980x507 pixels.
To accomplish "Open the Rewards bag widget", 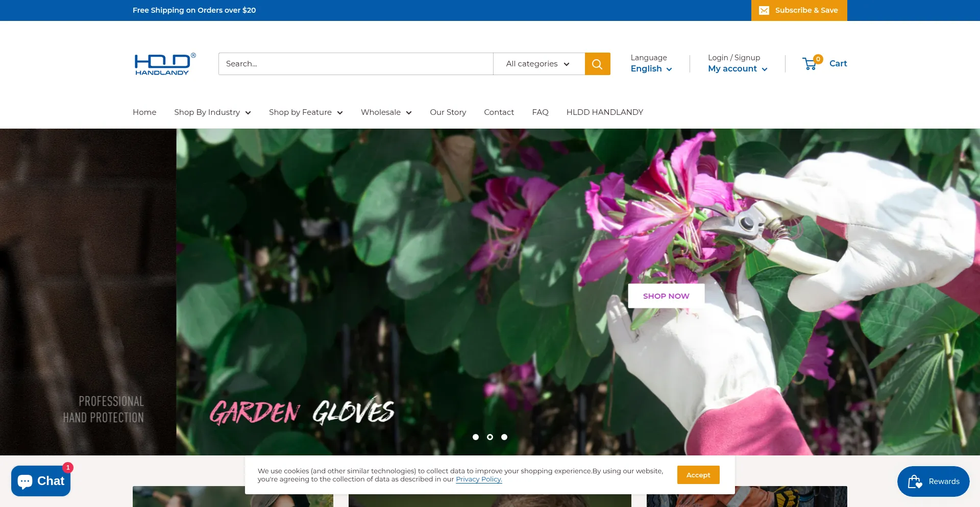I will coord(933,481).
